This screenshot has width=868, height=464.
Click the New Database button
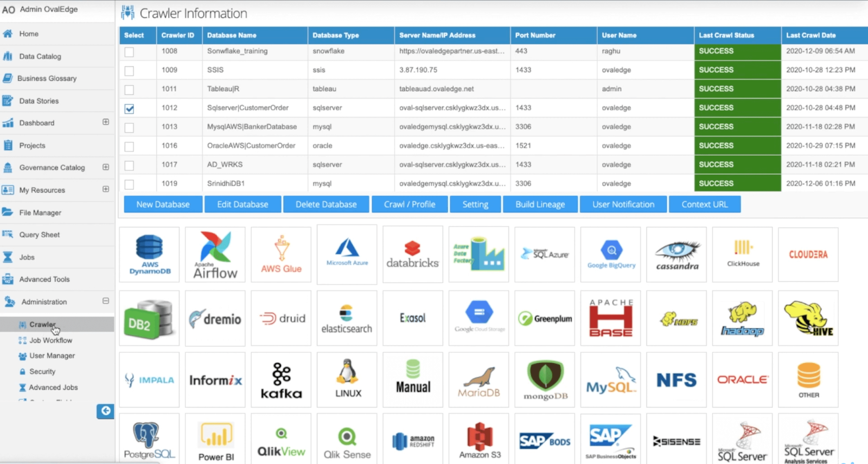(163, 205)
